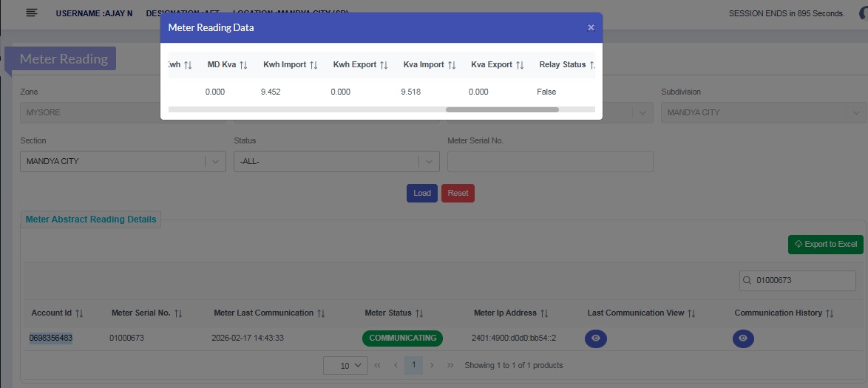
Task: Click the Reset button
Action: 458,193
